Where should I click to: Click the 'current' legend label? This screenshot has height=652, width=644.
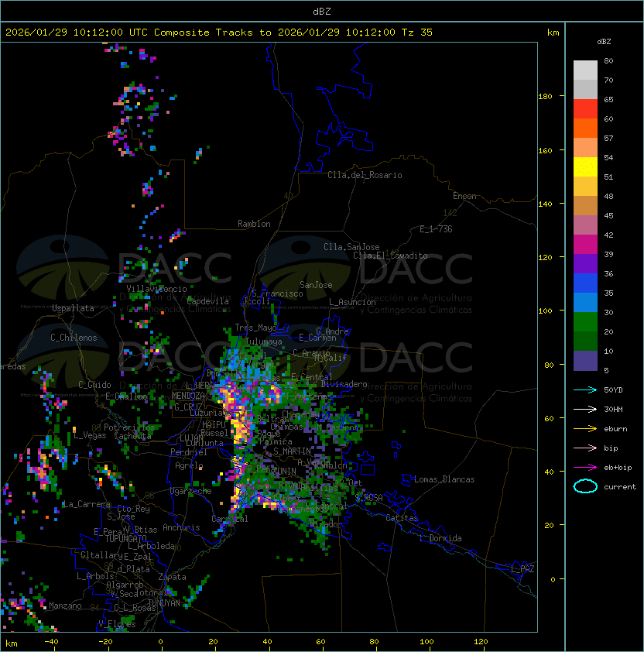[620, 487]
